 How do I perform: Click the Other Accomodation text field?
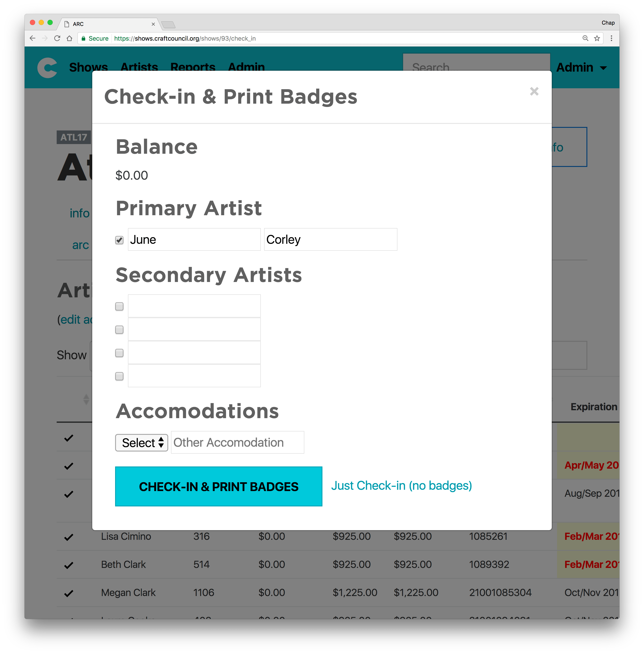237,442
